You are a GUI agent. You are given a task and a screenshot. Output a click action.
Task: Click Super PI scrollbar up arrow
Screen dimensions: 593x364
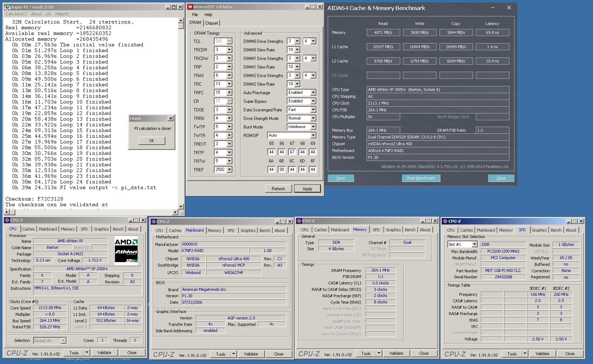tap(181, 21)
